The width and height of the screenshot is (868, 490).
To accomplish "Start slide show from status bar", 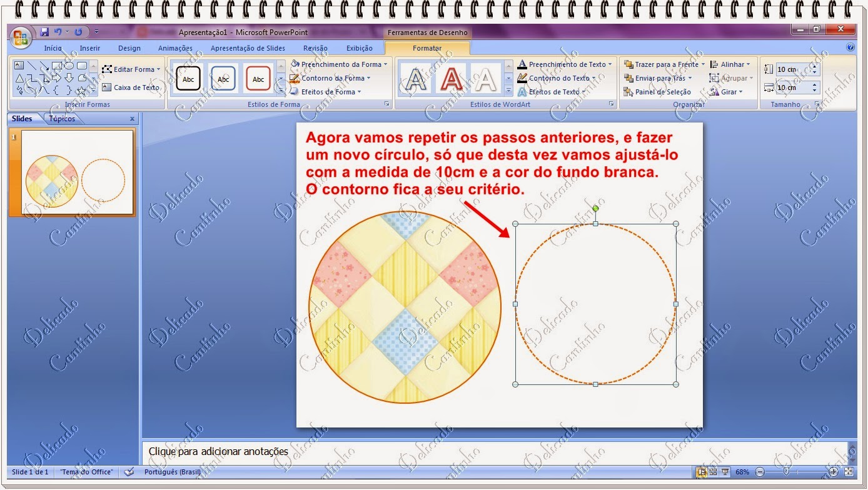I will (725, 472).
